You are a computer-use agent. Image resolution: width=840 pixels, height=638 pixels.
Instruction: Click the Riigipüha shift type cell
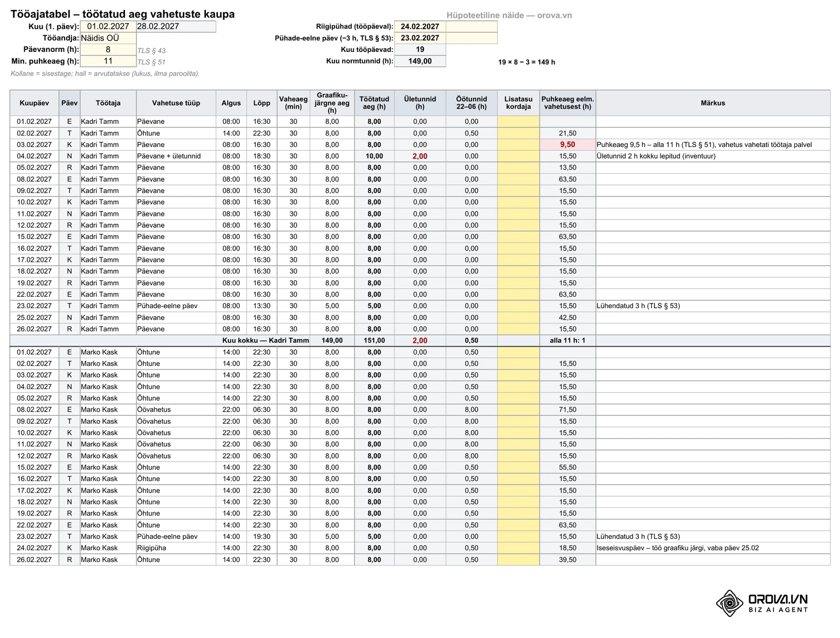coord(176,548)
